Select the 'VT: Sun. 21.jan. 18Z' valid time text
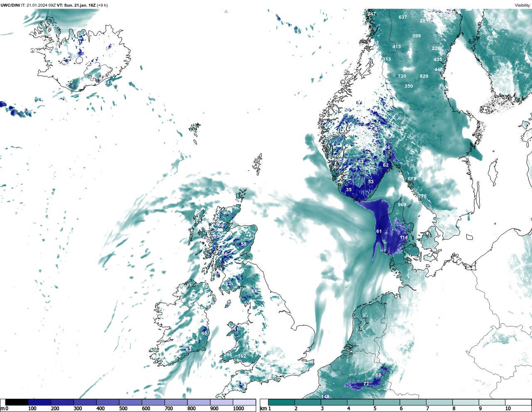532x412 pixels. pyautogui.click(x=76, y=5)
